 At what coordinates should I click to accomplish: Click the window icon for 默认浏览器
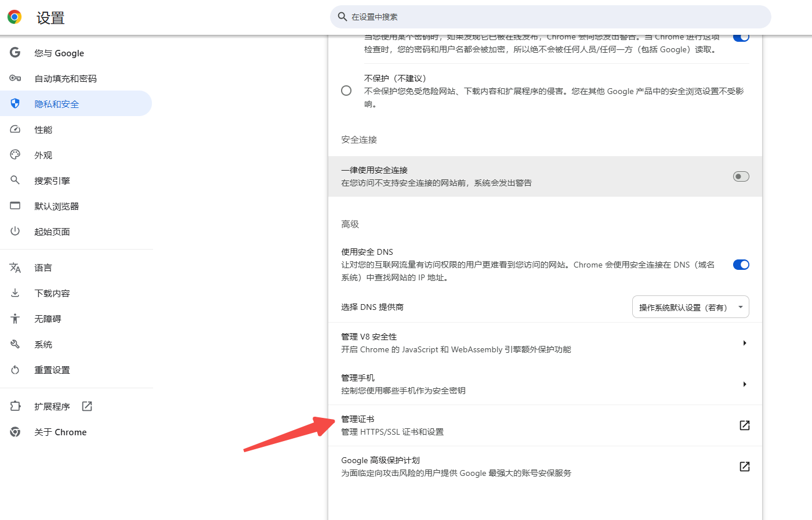point(15,206)
